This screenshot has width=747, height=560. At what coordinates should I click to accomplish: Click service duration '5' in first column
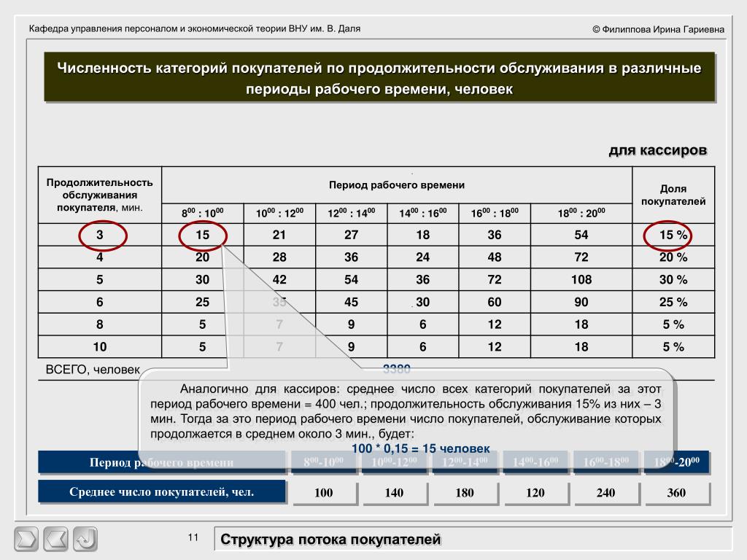coord(99,279)
